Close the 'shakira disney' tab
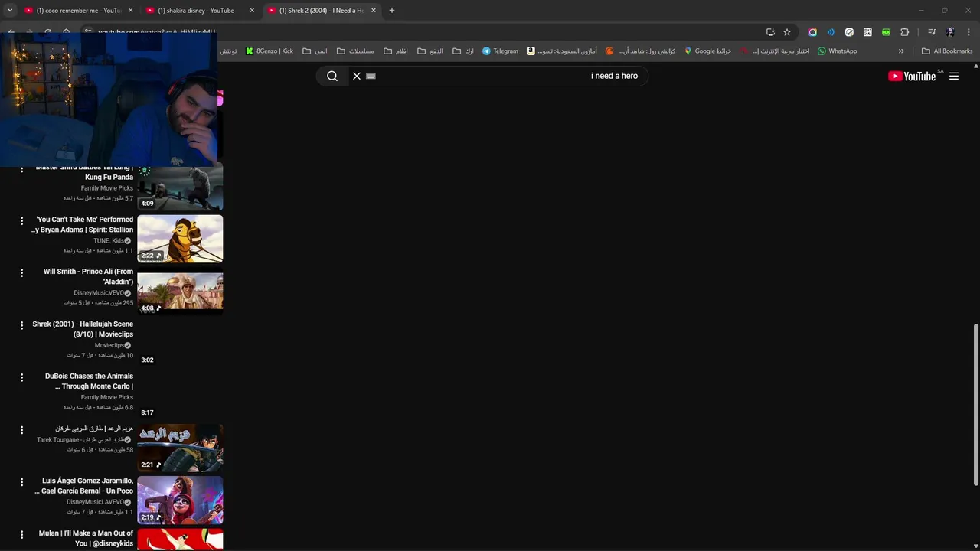Screen dimensions: 980x551 point(252,11)
